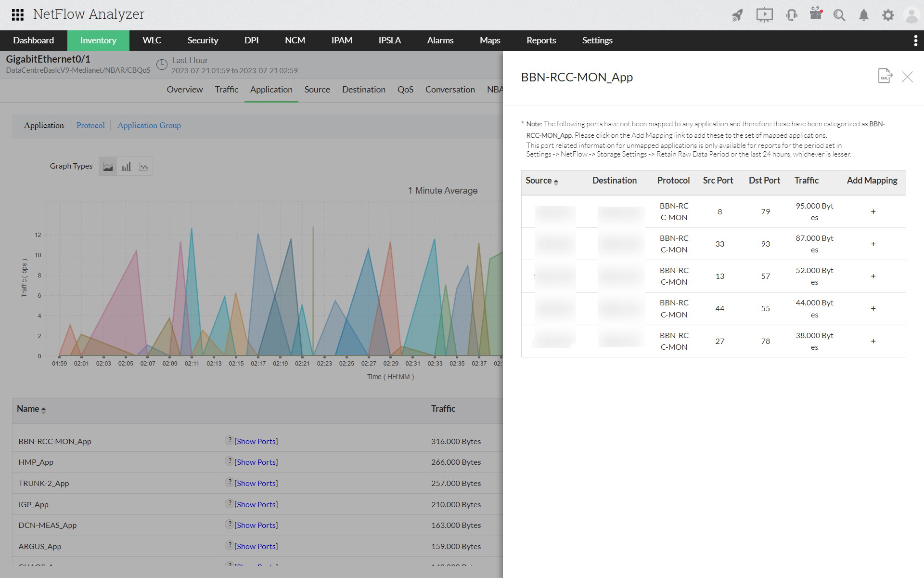The image size is (924, 578).
Task: Click the search magnifier icon
Action: click(839, 15)
